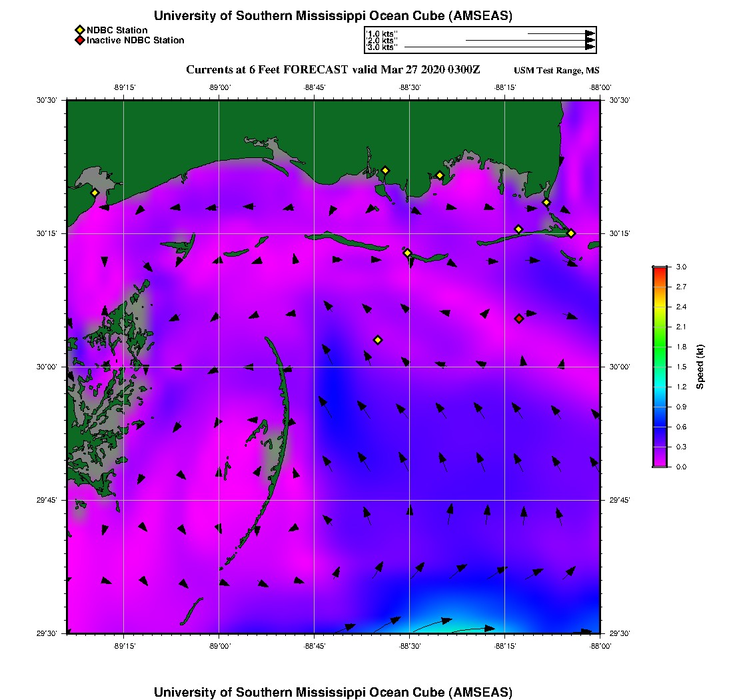Click the yellow station on the 88°30' gridline
The image size is (733, 700).
[x=408, y=253]
